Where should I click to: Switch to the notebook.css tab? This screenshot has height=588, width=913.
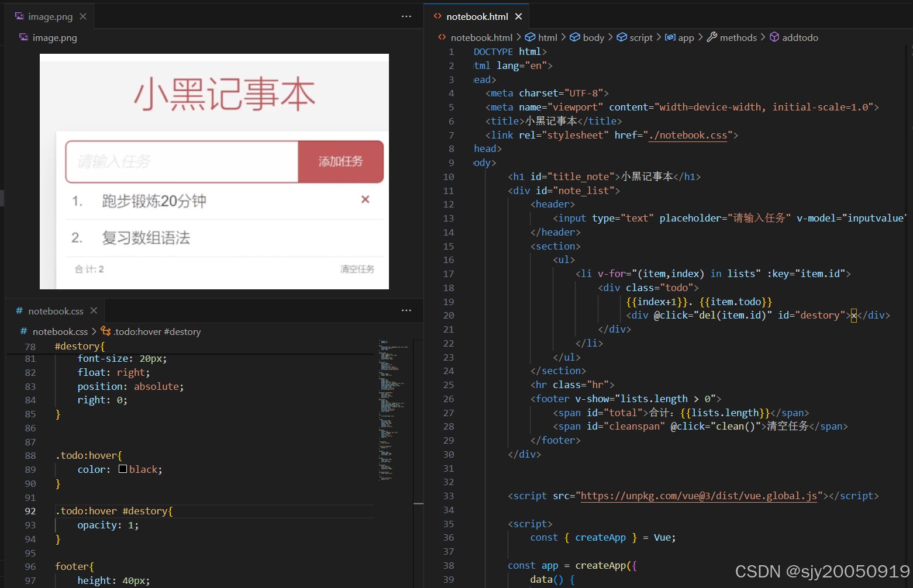(56, 311)
